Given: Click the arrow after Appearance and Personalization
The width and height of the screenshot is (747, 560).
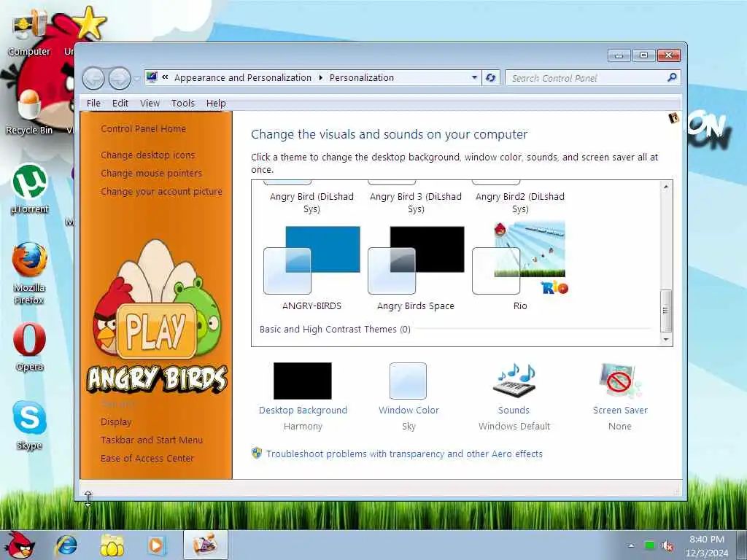Looking at the screenshot, I should [321, 77].
